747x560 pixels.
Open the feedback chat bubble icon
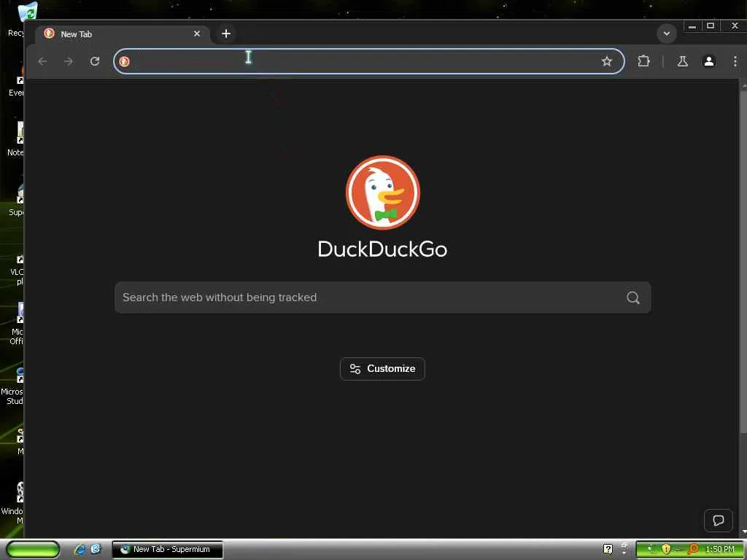coord(718,520)
